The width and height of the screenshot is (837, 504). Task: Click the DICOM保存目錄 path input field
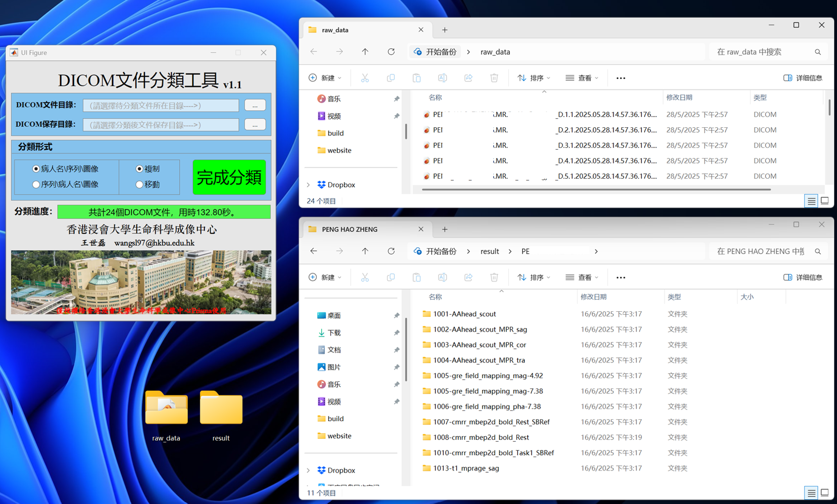(161, 125)
